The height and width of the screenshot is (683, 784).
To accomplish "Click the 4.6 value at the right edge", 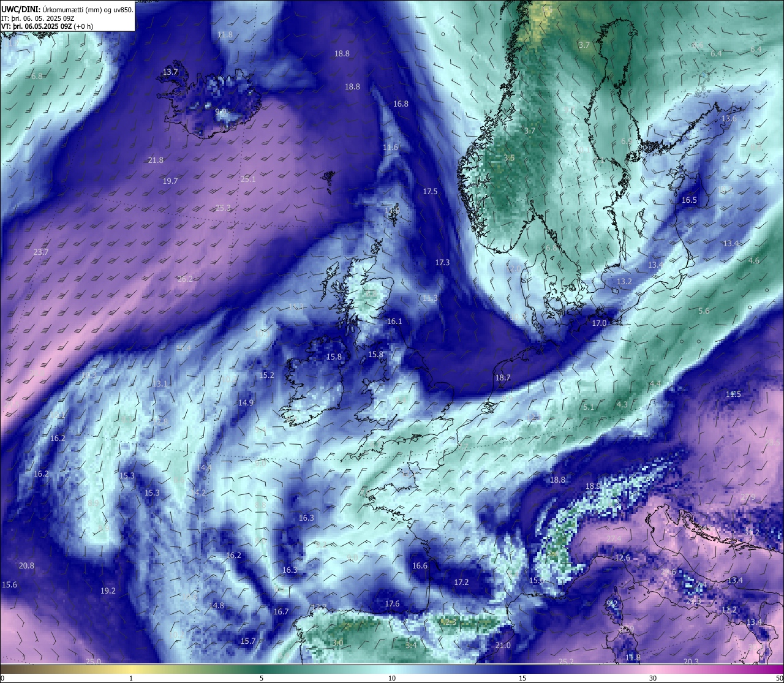I will coord(754,261).
